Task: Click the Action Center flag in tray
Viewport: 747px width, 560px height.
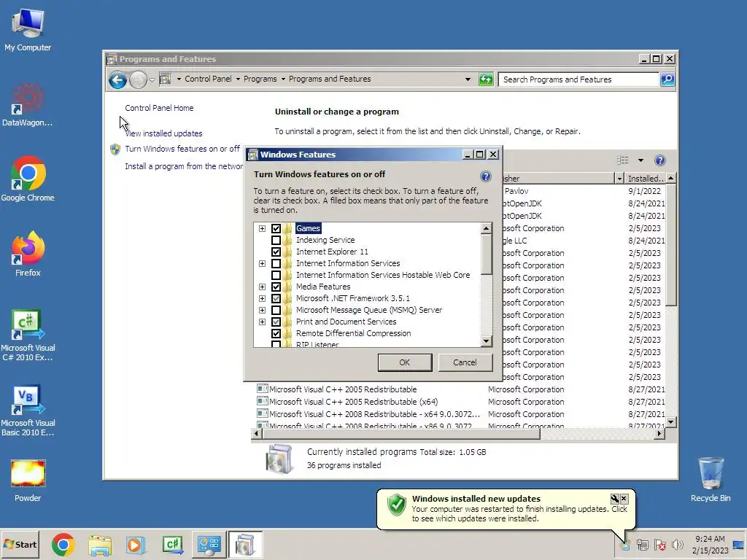Action: click(x=659, y=545)
